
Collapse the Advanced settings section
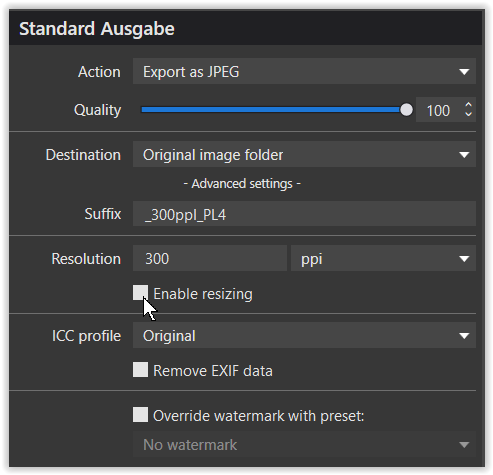coord(242,184)
